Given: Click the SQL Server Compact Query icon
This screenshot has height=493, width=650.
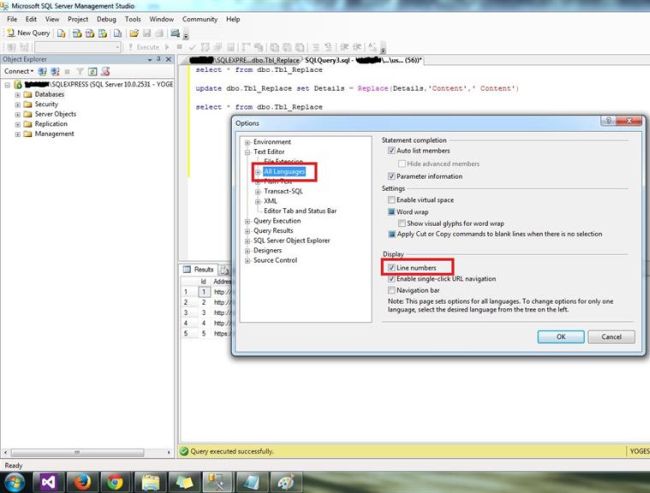Looking at the screenshot, I should coord(118,33).
